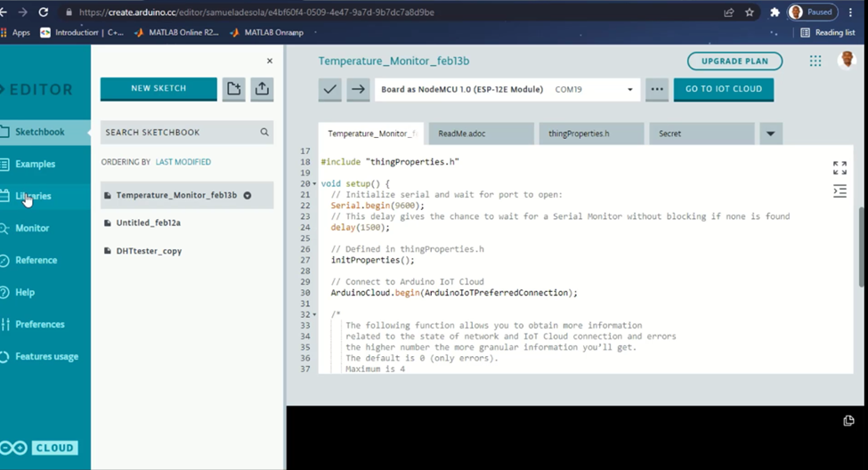Click the browser share page icon
The width and height of the screenshot is (868, 470).
tap(728, 12)
